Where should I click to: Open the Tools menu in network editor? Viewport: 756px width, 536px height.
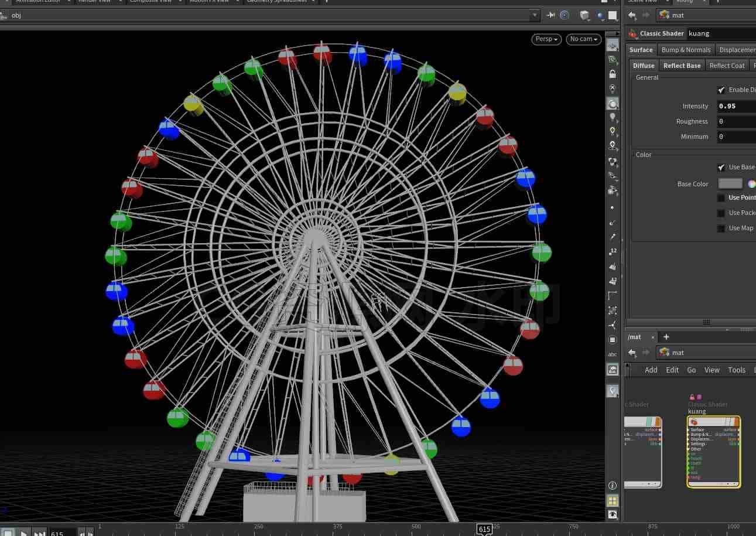pos(737,370)
